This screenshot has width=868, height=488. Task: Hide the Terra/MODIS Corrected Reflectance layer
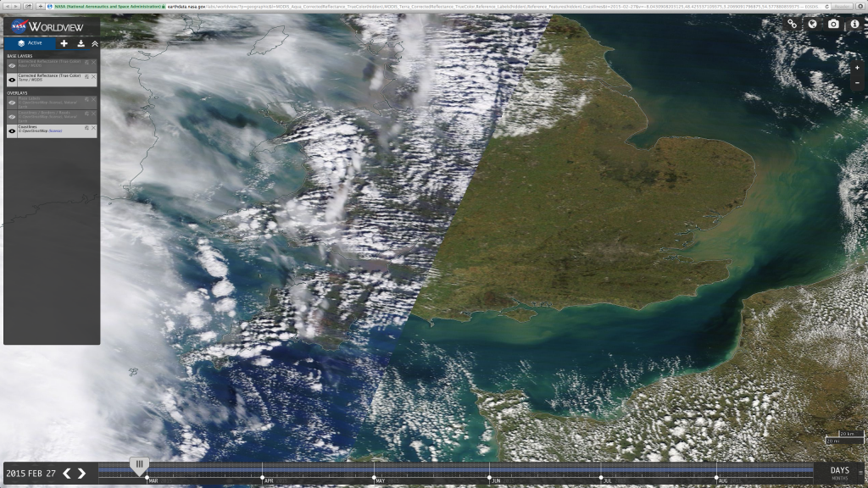12,80
